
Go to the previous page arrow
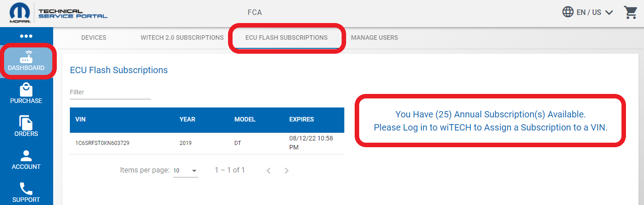[x=269, y=171]
